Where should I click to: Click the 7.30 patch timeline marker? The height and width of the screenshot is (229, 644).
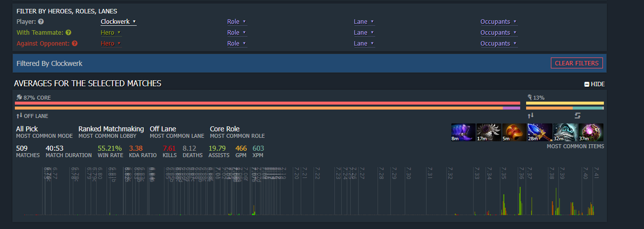pos(409,173)
